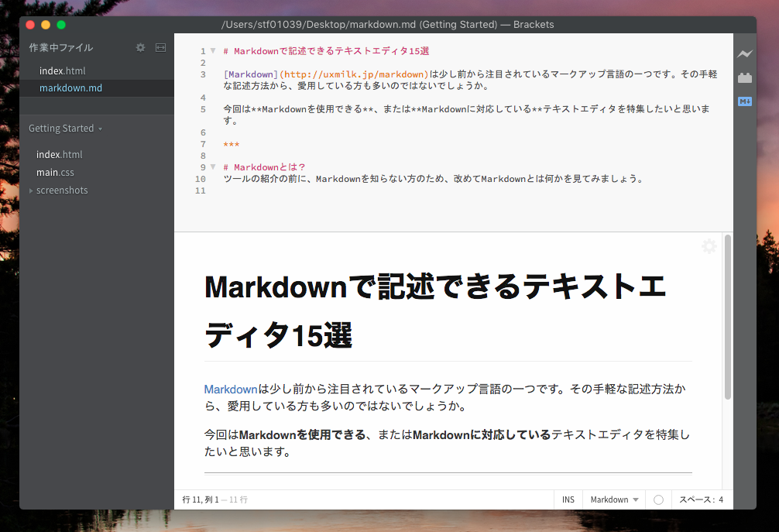Select markdown.md in working files
The height and width of the screenshot is (532, 779).
pyautogui.click(x=70, y=88)
